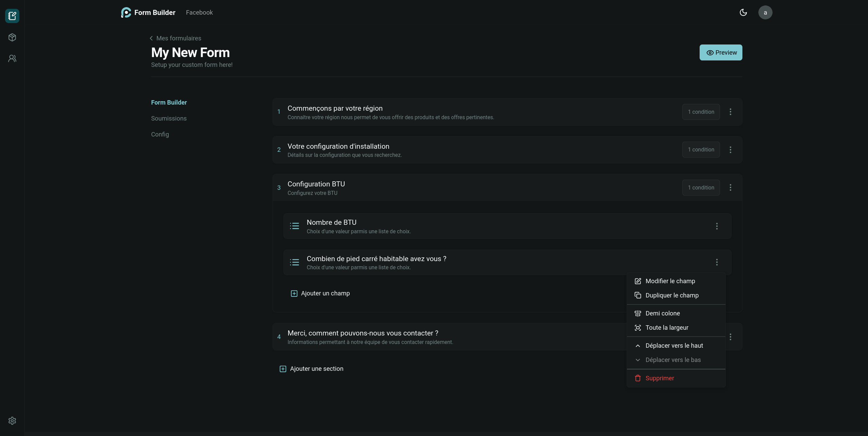Click the dark mode toggle icon in top bar
868x436 pixels.
point(743,12)
